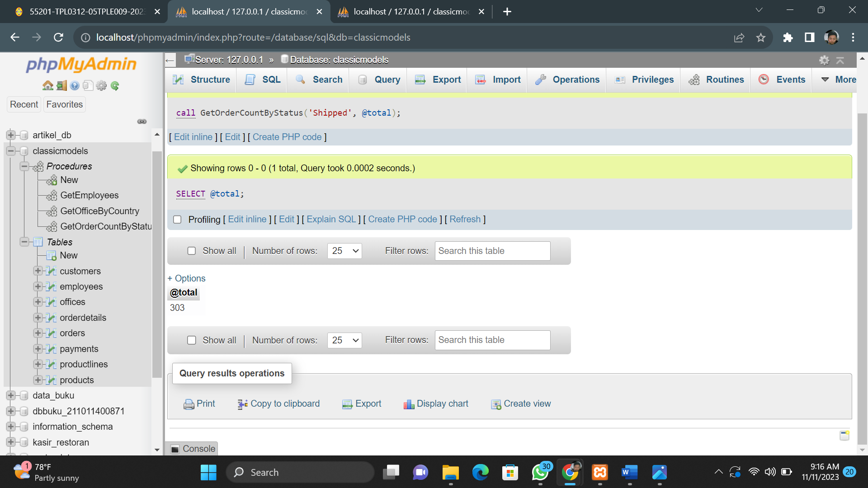Reload navigation panel green icon
The width and height of the screenshot is (868, 488).
coord(115,85)
